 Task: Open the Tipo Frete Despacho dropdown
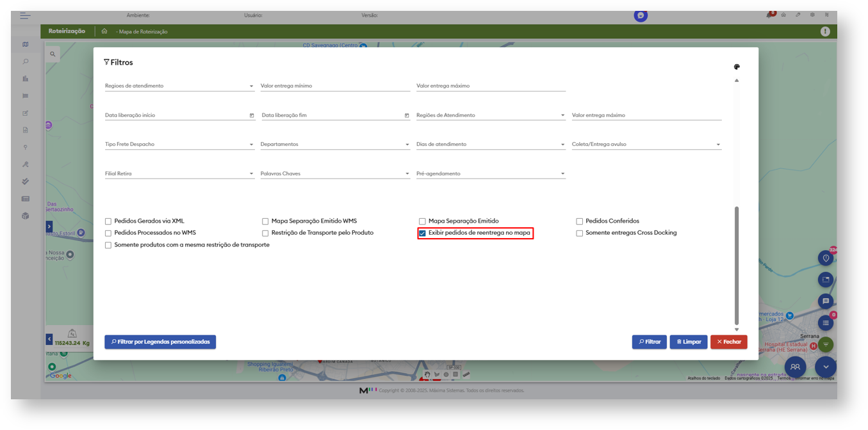coord(179,144)
